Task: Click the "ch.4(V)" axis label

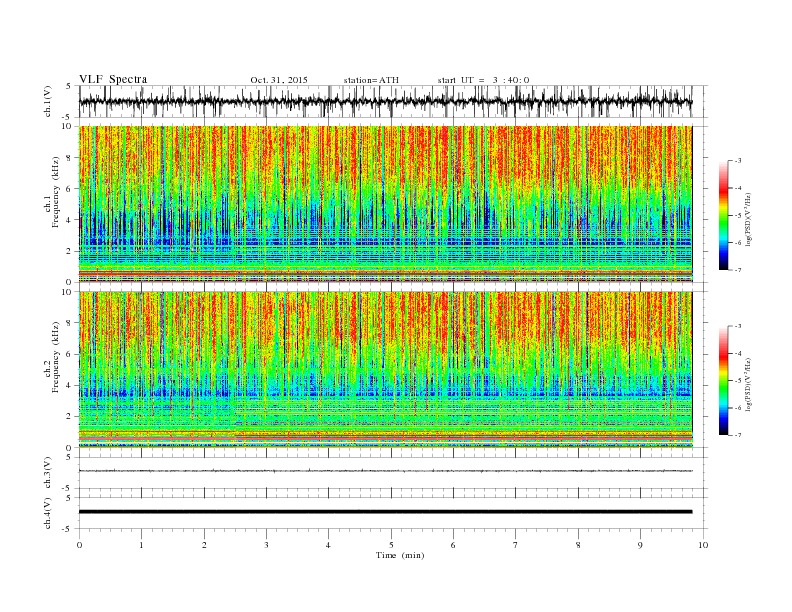Action: [x=49, y=513]
